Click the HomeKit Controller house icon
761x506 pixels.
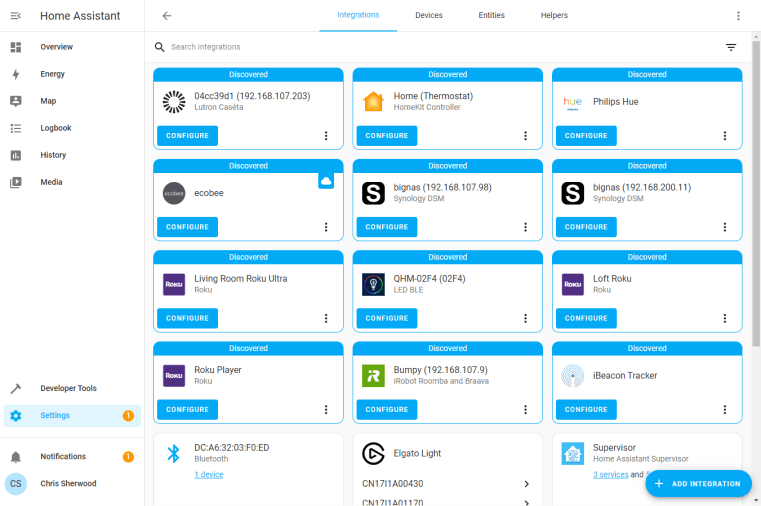pos(373,102)
